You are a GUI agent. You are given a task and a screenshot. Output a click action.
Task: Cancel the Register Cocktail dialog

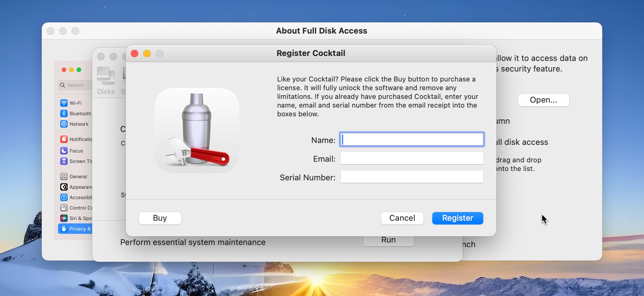click(402, 218)
